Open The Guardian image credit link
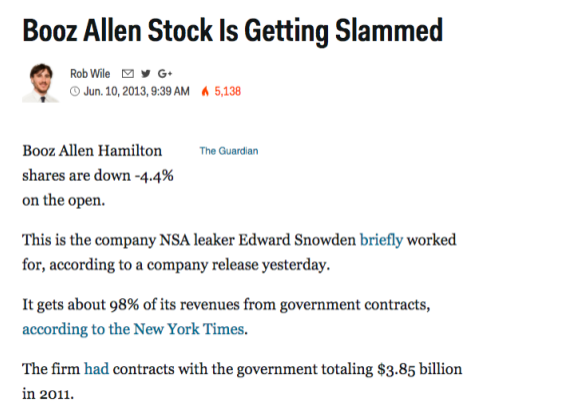 point(229,151)
